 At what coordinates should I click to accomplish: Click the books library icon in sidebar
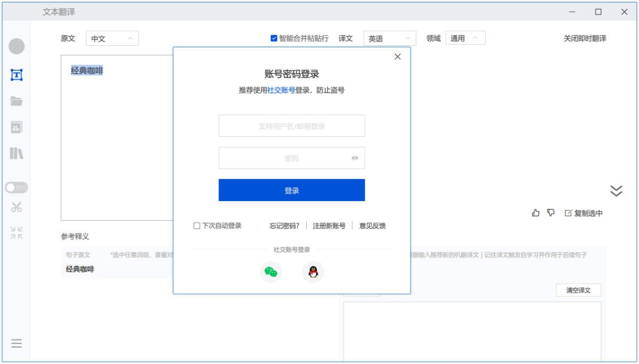coord(17,154)
